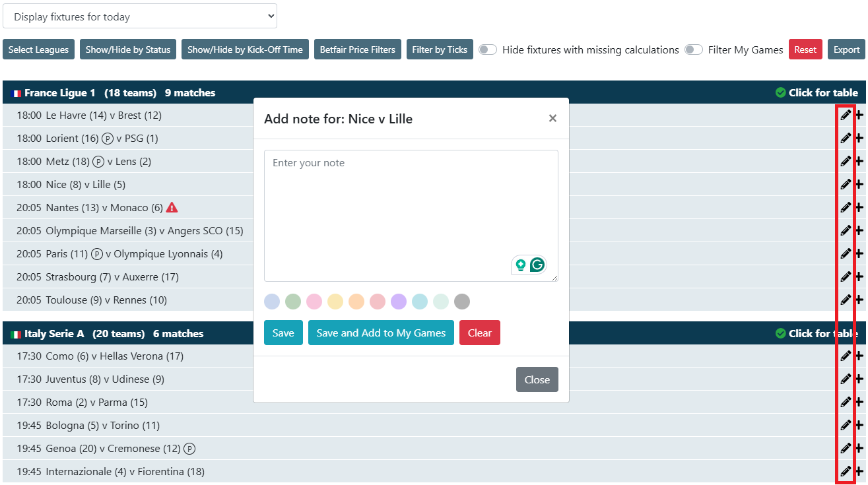Open the Show/Hide by Kick-Off Time filter

(245, 50)
